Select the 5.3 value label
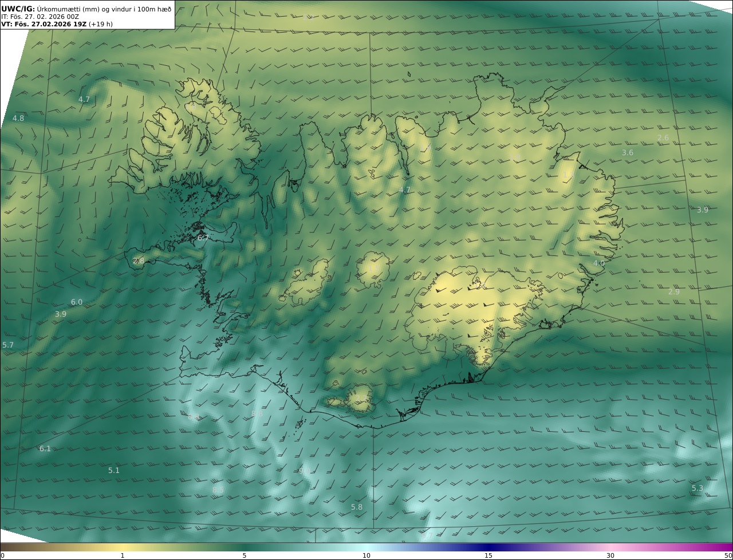Viewport: 733px width, 560px height. point(697,488)
